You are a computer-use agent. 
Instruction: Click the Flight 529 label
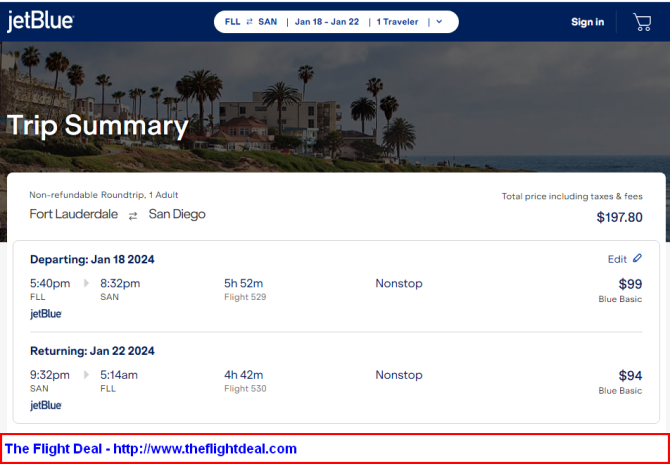tap(245, 297)
